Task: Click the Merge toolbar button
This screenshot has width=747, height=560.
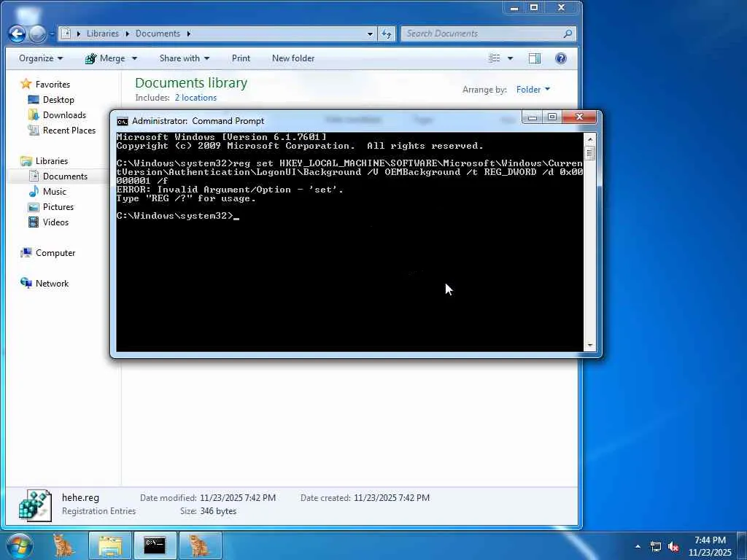Action: click(x=105, y=58)
